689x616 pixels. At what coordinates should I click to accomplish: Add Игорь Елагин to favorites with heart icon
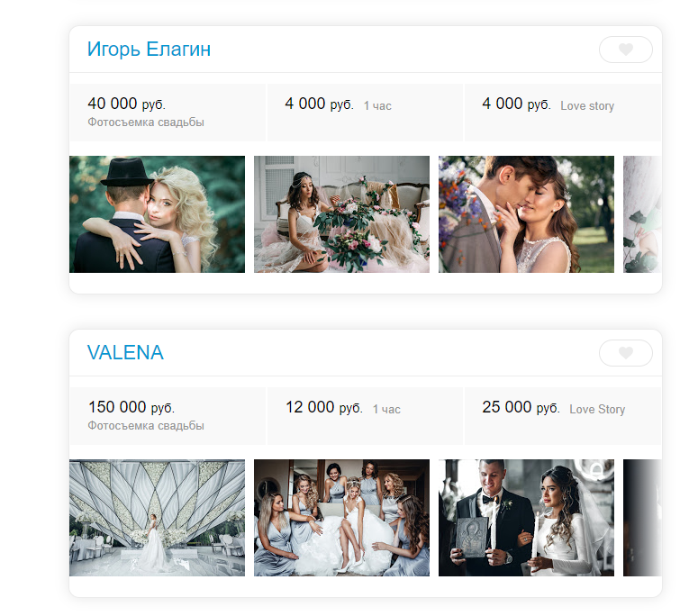(625, 50)
